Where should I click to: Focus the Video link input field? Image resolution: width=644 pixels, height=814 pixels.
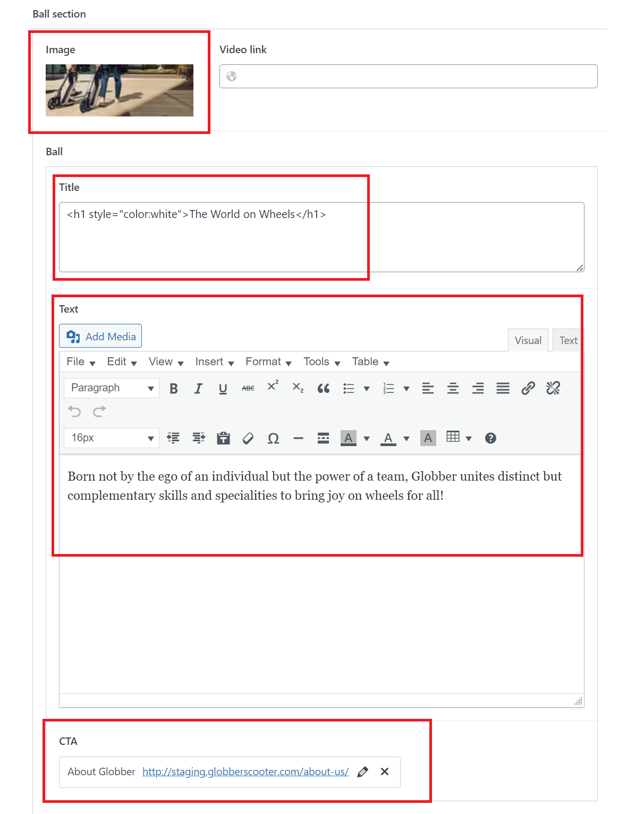(x=409, y=76)
